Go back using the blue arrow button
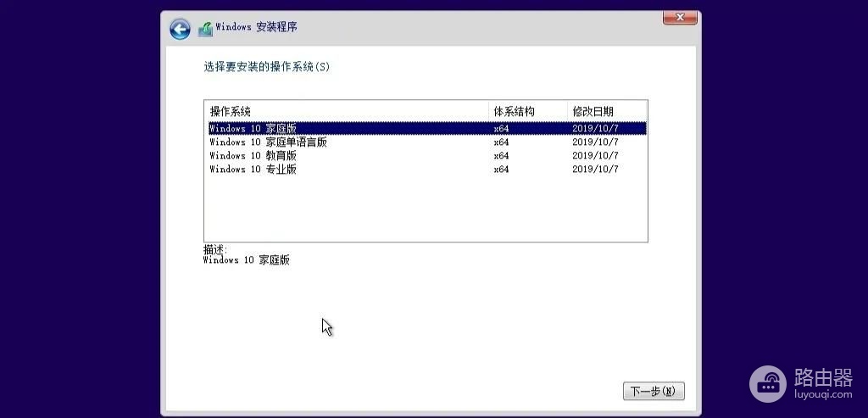 (x=180, y=29)
